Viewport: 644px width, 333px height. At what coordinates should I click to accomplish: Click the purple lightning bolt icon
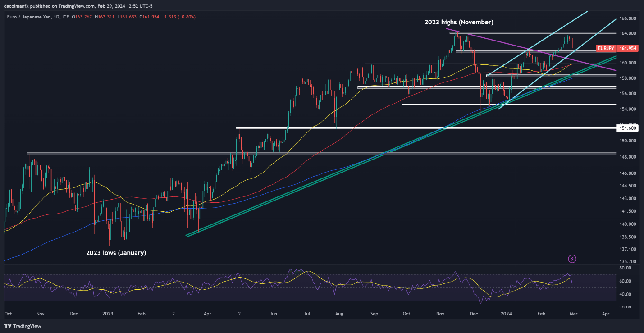point(572,259)
